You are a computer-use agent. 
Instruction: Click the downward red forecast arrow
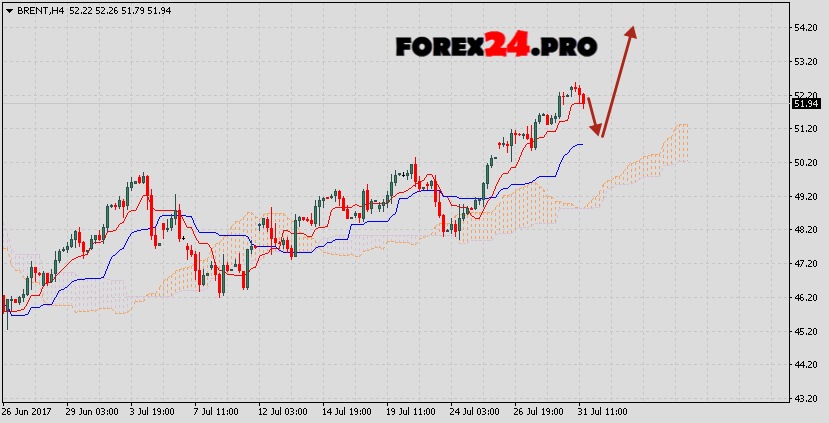pos(592,116)
